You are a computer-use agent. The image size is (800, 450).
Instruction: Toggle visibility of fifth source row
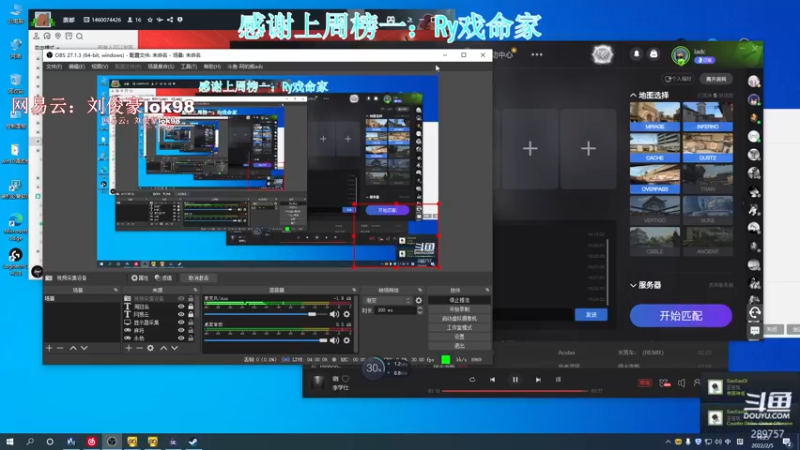[181, 330]
